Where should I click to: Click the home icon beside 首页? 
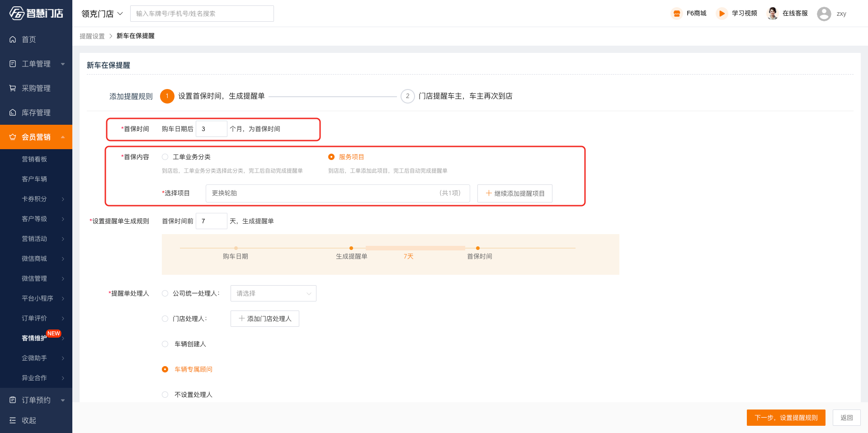[13, 39]
